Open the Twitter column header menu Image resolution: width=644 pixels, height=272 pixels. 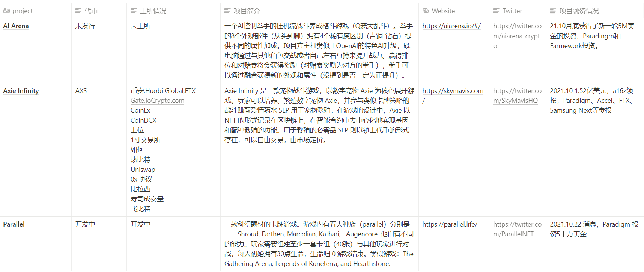click(x=518, y=11)
